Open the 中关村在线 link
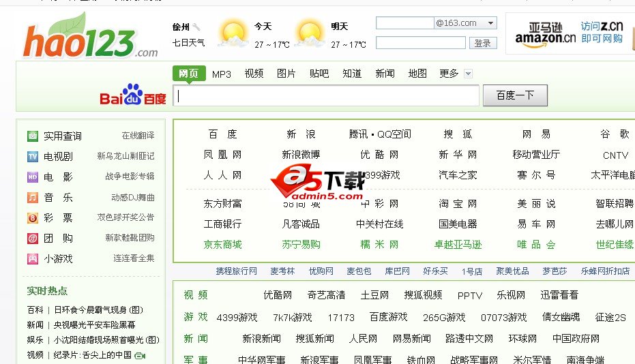This screenshot has height=364, width=635. pos(379,224)
